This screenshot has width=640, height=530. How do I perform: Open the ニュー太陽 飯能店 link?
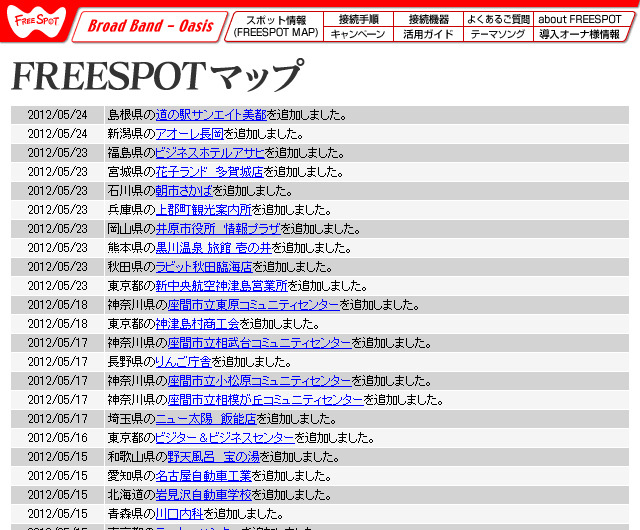[206, 419]
